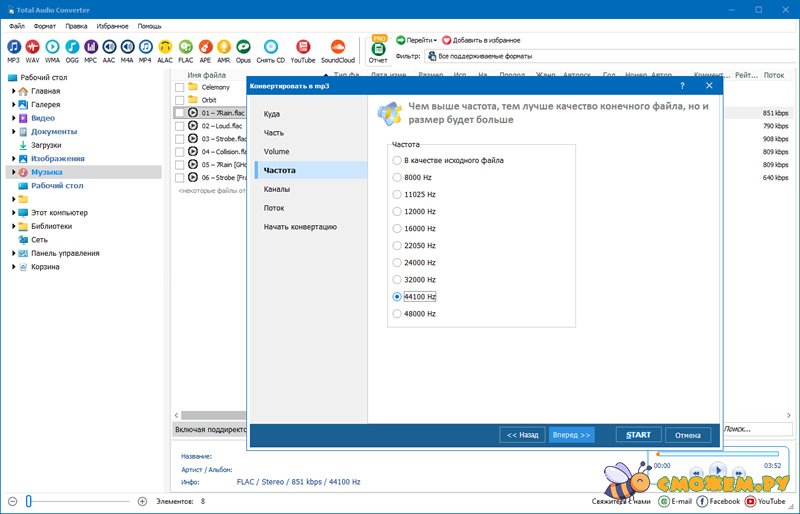Expand the Музыка tree node
Image resolution: width=800 pixels, height=514 pixels.
point(14,172)
